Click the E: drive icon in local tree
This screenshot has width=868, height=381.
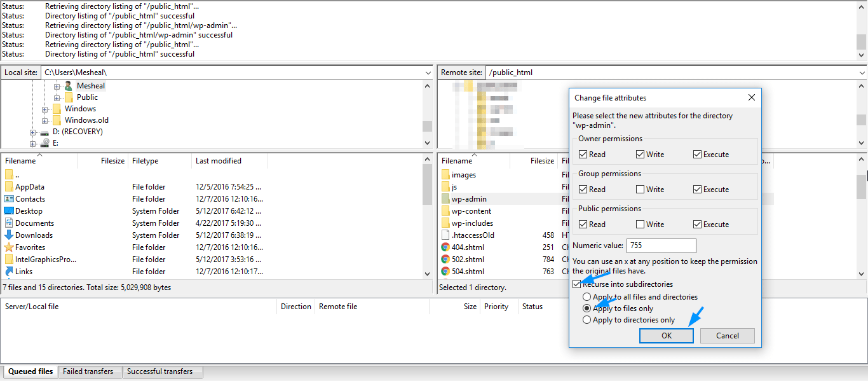click(x=44, y=143)
